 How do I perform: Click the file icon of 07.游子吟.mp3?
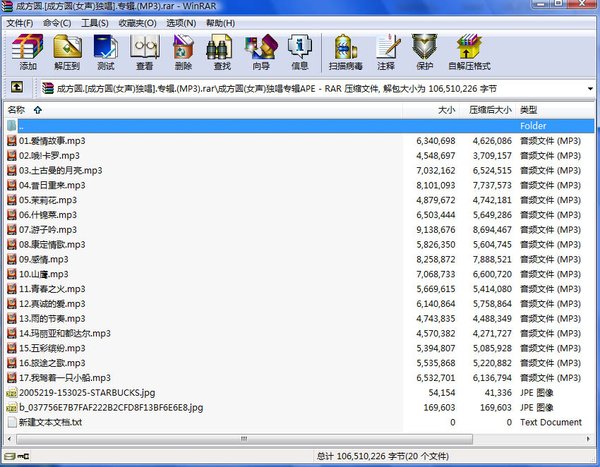pos(12,230)
